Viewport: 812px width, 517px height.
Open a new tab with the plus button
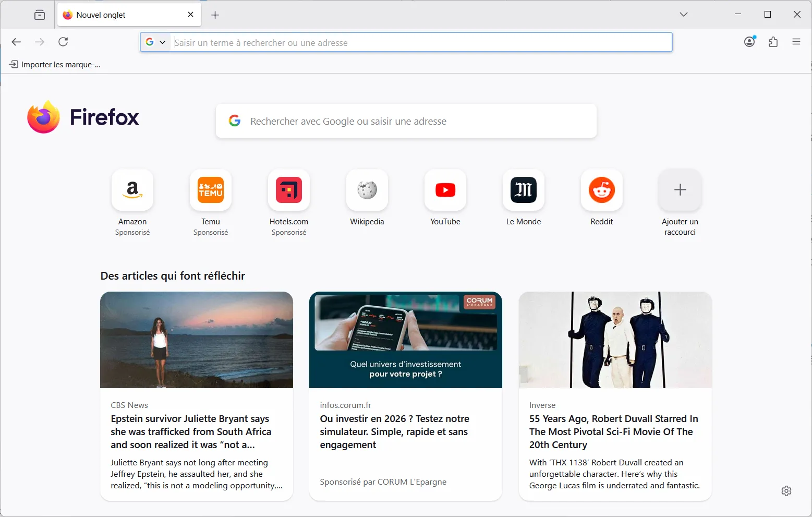click(x=215, y=15)
